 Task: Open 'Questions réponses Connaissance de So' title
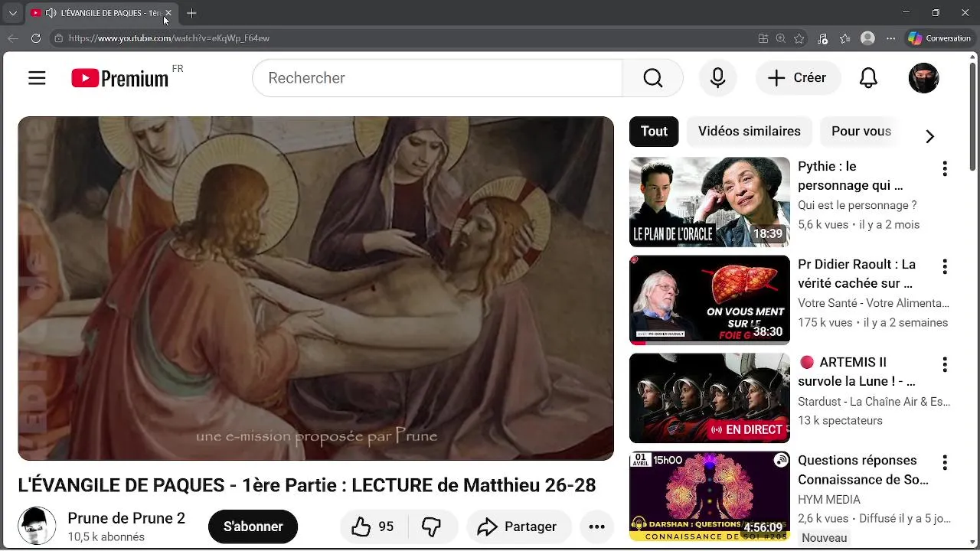coord(863,470)
